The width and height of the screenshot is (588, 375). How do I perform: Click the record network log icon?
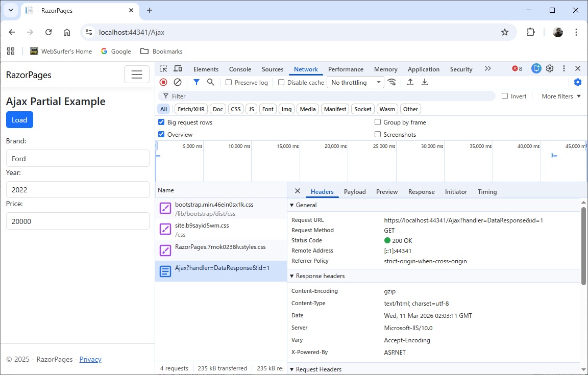(163, 82)
